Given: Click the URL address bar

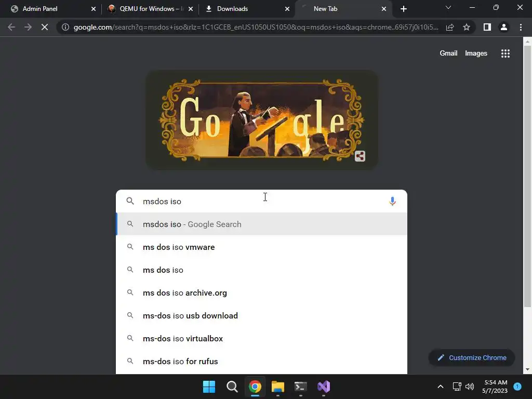Looking at the screenshot, I should coord(256,27).
